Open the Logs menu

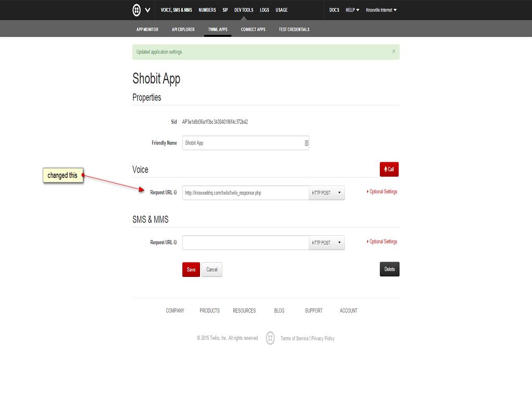(264, 10)
